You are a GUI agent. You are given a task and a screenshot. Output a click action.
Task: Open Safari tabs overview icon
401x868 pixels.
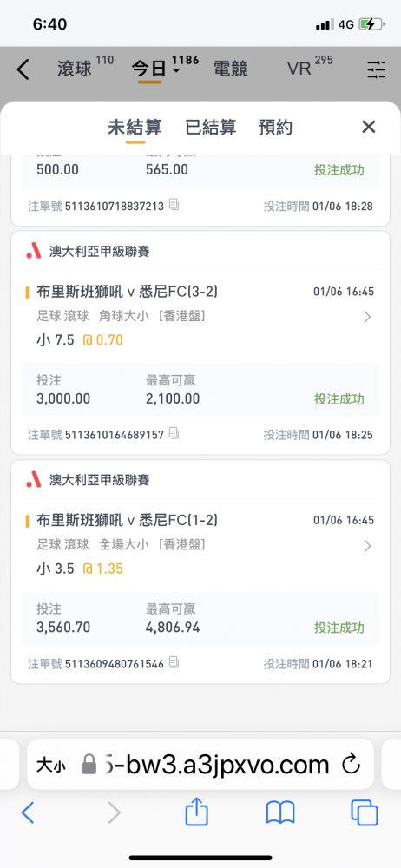tap(364, 812)
